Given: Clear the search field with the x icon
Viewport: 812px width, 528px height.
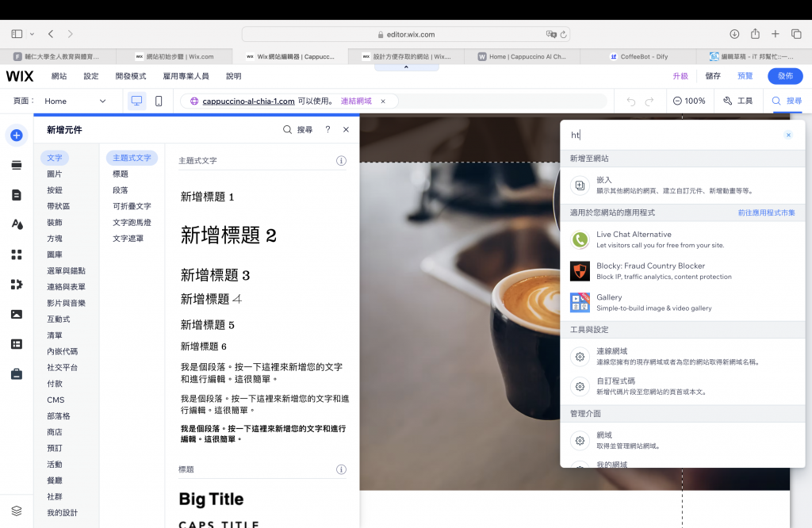Looking at the screenshot, I should pos(788,135).
